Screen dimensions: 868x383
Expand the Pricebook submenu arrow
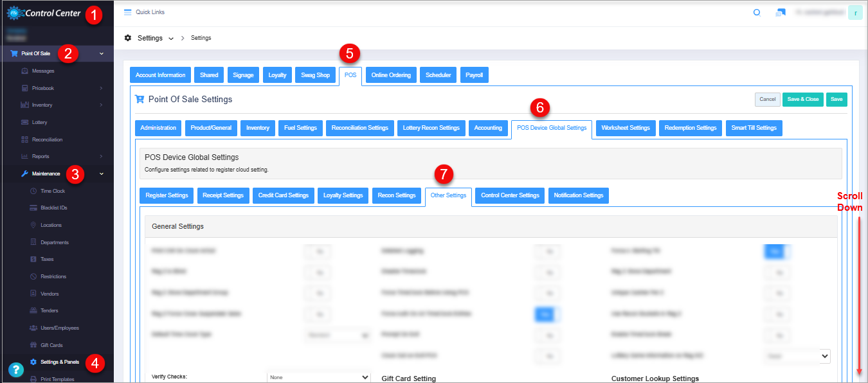(x=101, y=88)
